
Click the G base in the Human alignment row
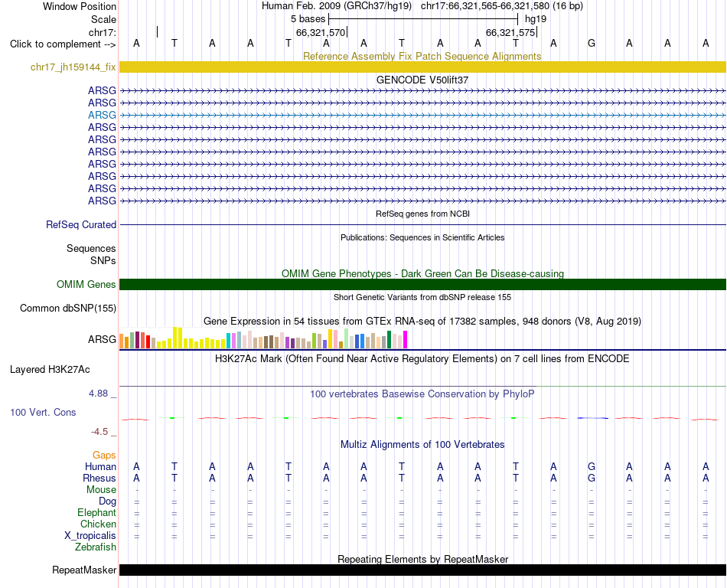[x=591, y=466]
